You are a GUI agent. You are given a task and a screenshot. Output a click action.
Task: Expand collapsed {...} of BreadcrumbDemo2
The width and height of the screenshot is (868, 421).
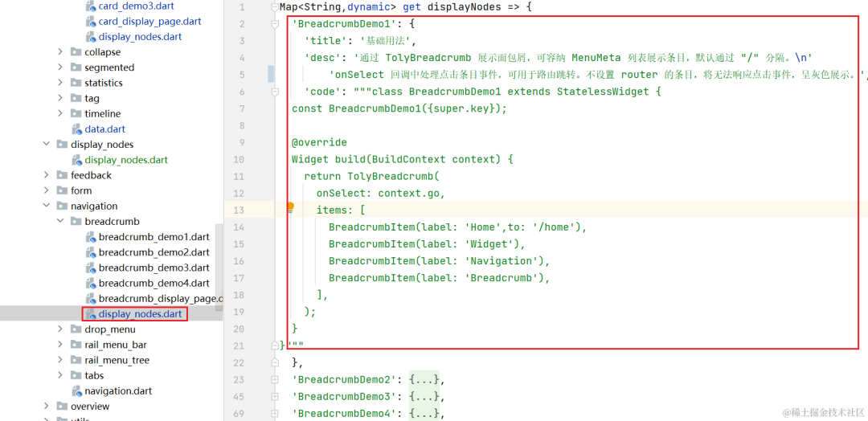424,379
